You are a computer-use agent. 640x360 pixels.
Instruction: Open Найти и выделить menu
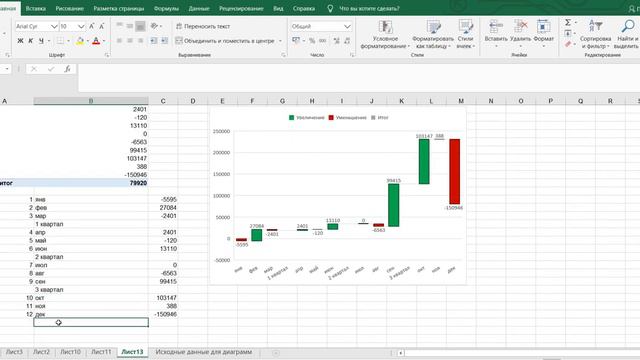(x=627, y=34)
